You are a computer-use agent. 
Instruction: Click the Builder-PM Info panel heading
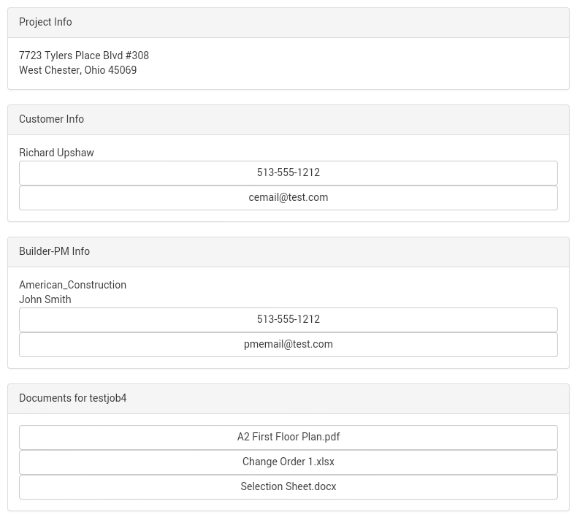pos(54,251)
